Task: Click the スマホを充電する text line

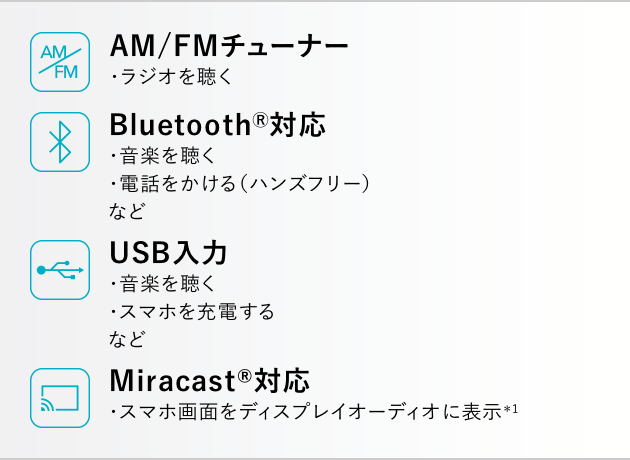Action: point(192,311)
